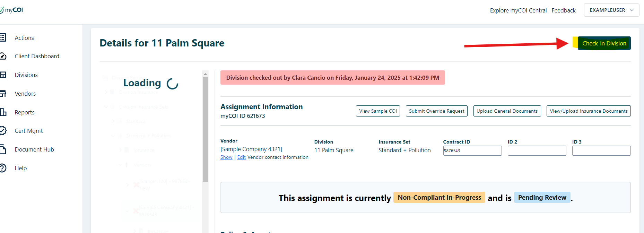This screenshot has width=644, height=233.
Task: Click the Actions list icon in sidebar
Action: (3, 37)
